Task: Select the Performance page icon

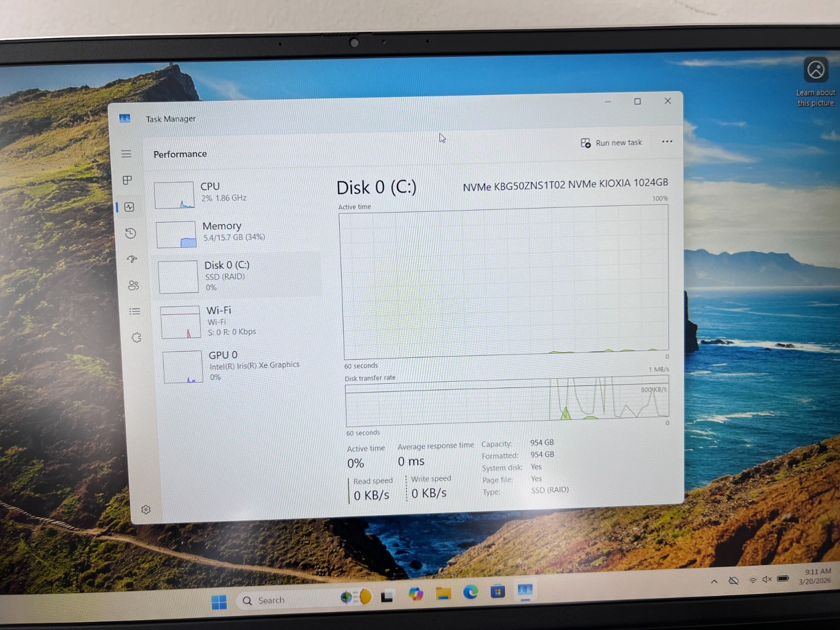Action: coord(129,207)
